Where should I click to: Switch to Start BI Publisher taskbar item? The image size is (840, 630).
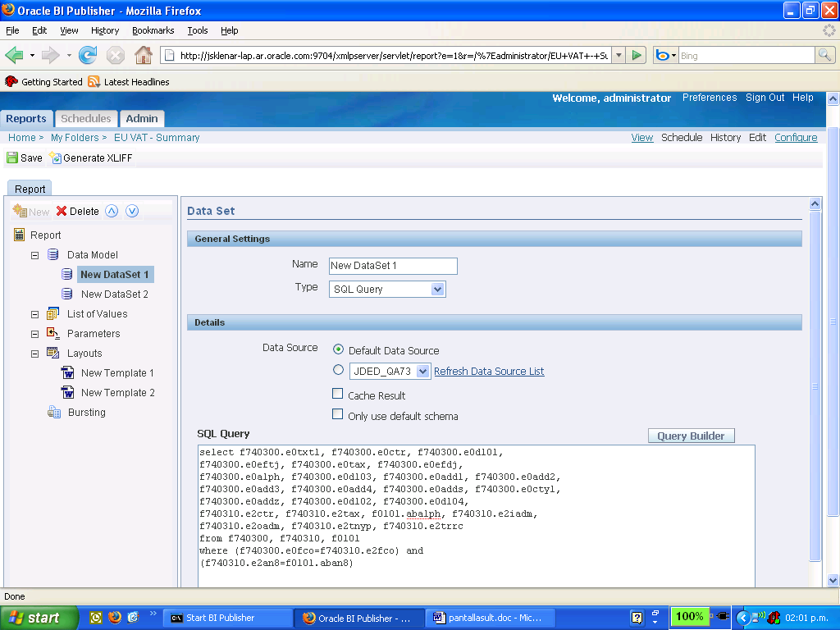point(228,618)
